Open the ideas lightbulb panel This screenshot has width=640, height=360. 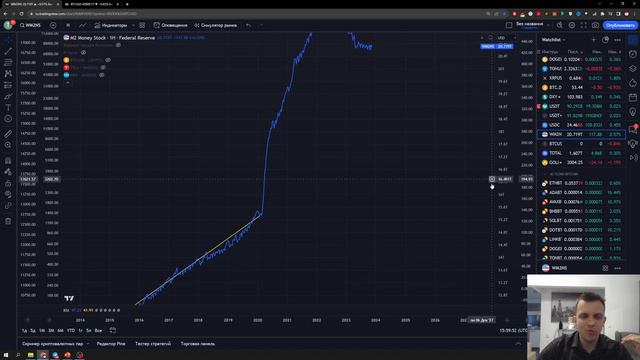tap(633, 112)
